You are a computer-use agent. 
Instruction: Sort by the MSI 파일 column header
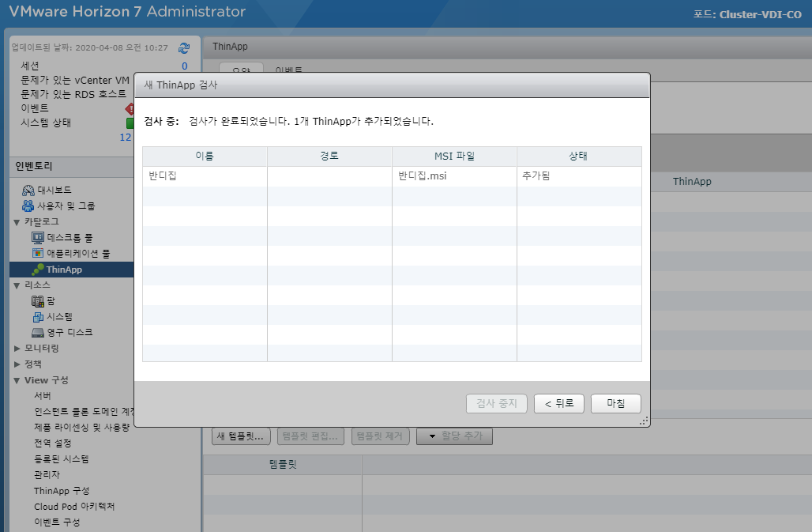[454, 156]
